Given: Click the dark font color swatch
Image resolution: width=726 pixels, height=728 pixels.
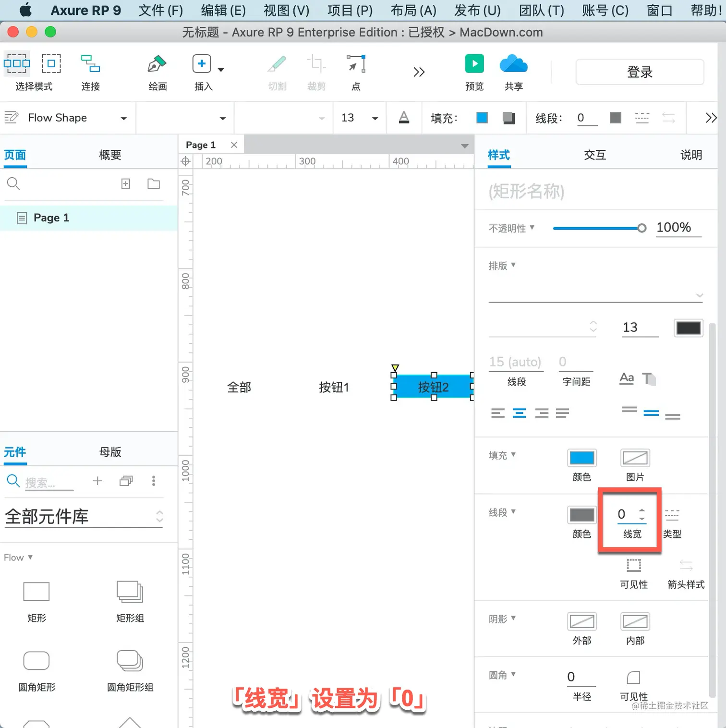Looking at the screenshot, I should pos(688,328).
